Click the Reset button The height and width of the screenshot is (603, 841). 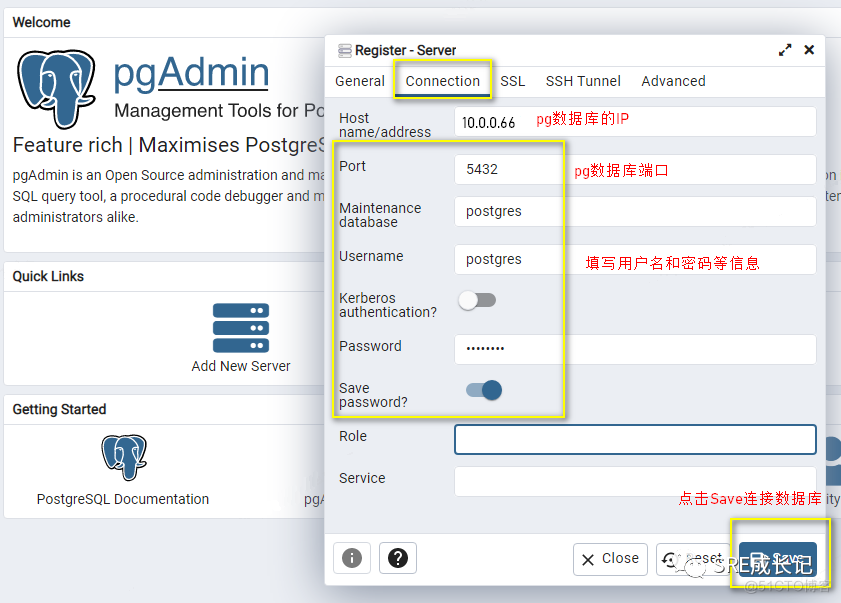click(693, 559)
